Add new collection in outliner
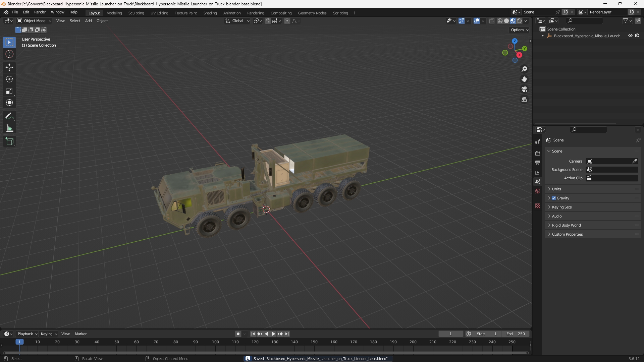 tap(638, 21)
